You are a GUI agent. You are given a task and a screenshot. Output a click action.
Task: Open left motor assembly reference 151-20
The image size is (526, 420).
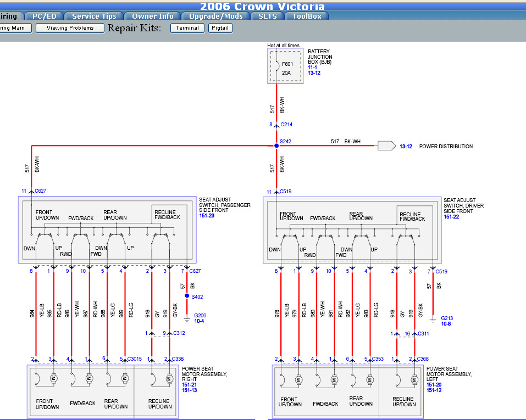(x=434, y=385)
